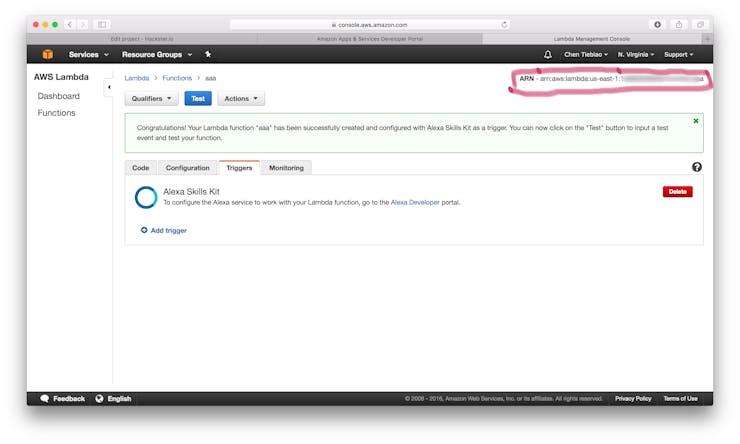
Task: Click the blue Test button
Action: coord(198,99)
